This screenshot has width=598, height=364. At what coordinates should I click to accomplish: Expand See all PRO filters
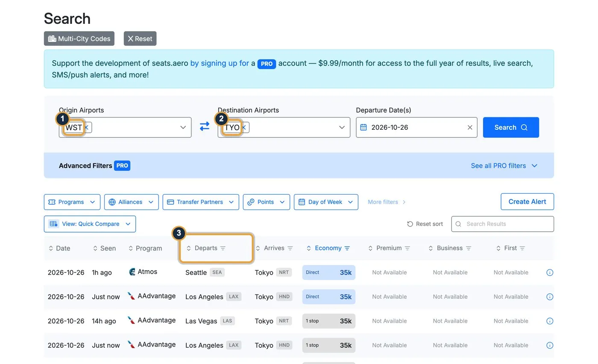pos(504,166)
